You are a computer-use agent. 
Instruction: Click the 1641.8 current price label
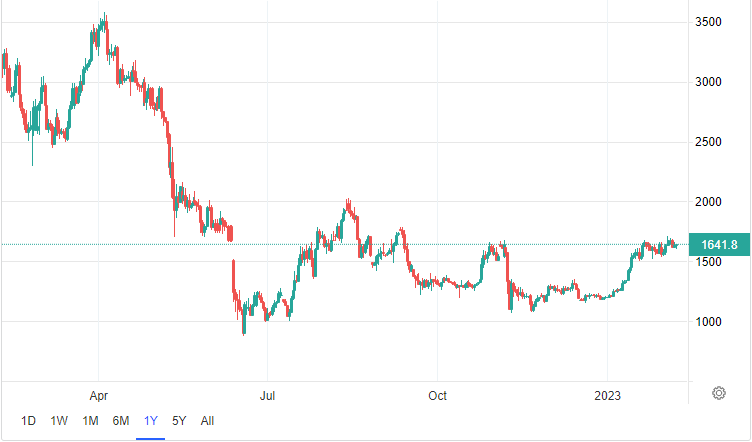[719, 245]
